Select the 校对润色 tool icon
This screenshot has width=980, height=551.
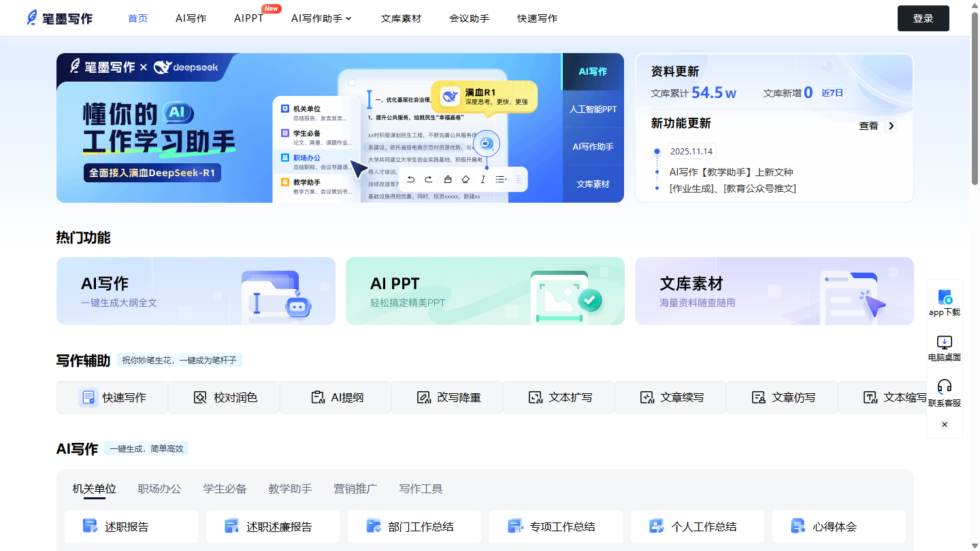200,397
